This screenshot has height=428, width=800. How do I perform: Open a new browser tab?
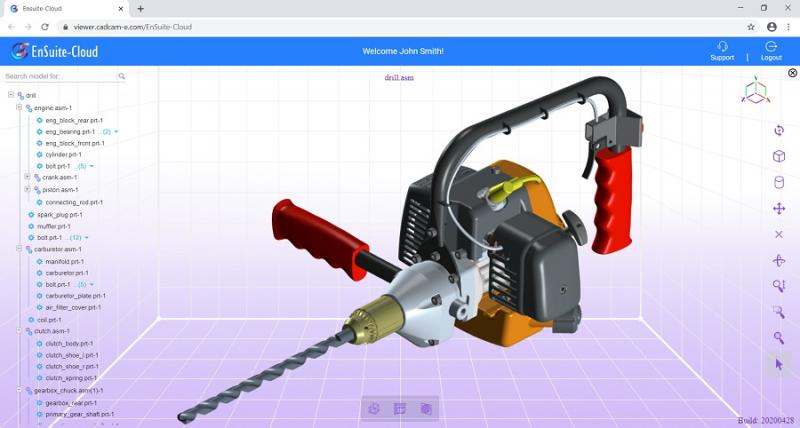140,9
